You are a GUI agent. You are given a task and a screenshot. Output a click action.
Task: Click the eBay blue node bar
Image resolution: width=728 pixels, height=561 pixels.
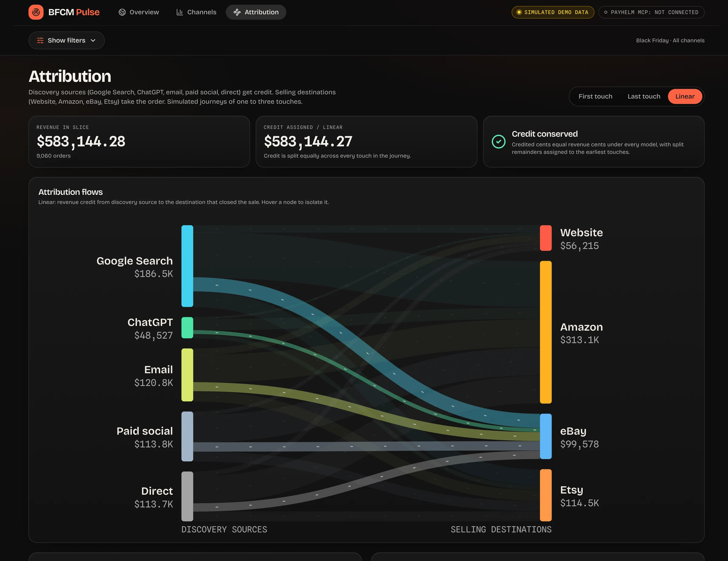[x=546, y=436]
